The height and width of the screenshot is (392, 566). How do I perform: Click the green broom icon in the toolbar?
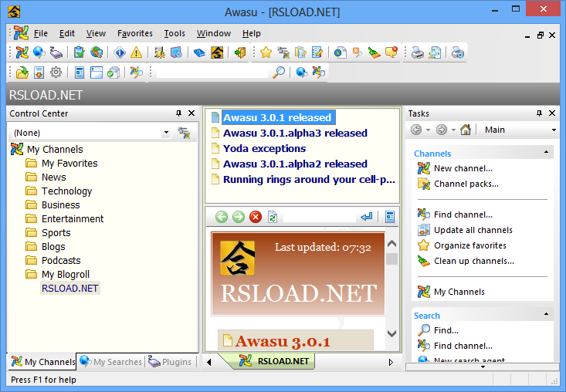tap(375, 52)
